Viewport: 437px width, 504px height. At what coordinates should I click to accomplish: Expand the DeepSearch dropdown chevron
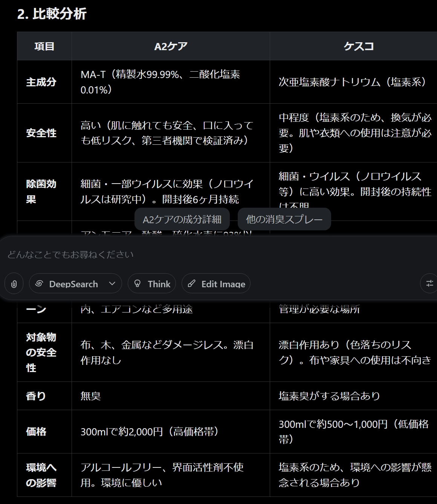[112, 283]
